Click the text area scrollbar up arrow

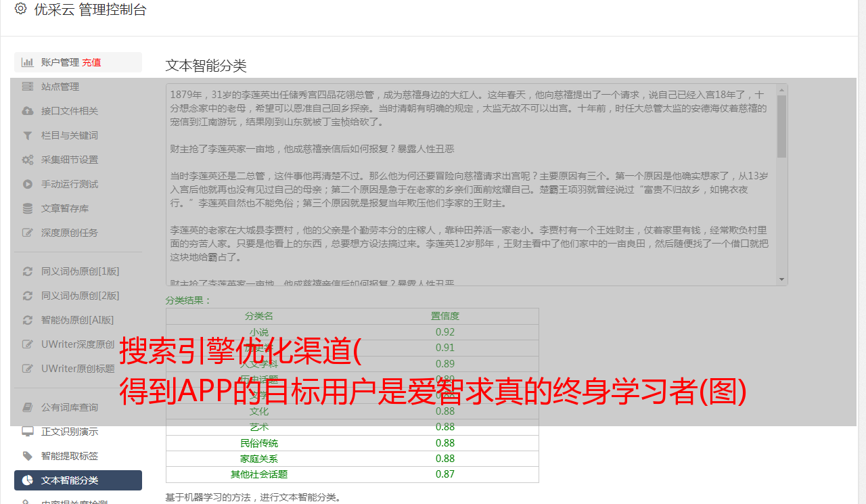(781, 89)
